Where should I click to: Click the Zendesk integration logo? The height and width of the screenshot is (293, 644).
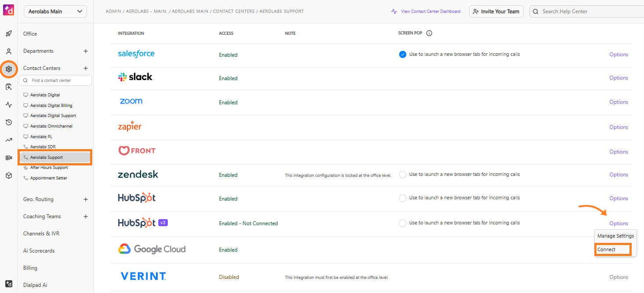pos(138,175)
